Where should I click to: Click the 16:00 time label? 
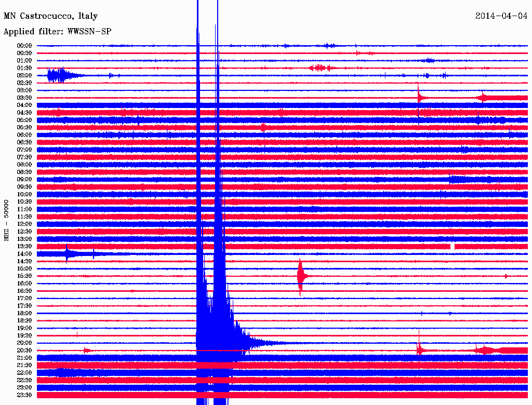pos(24,283)
